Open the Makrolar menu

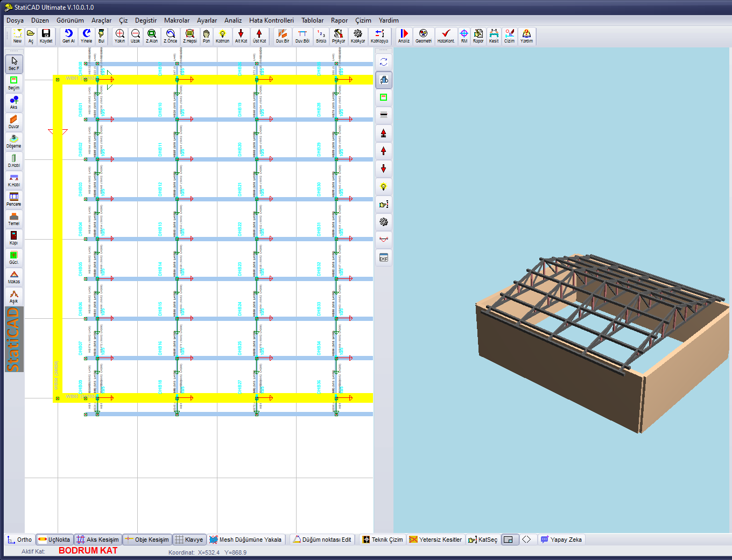(x=177, y=20)
